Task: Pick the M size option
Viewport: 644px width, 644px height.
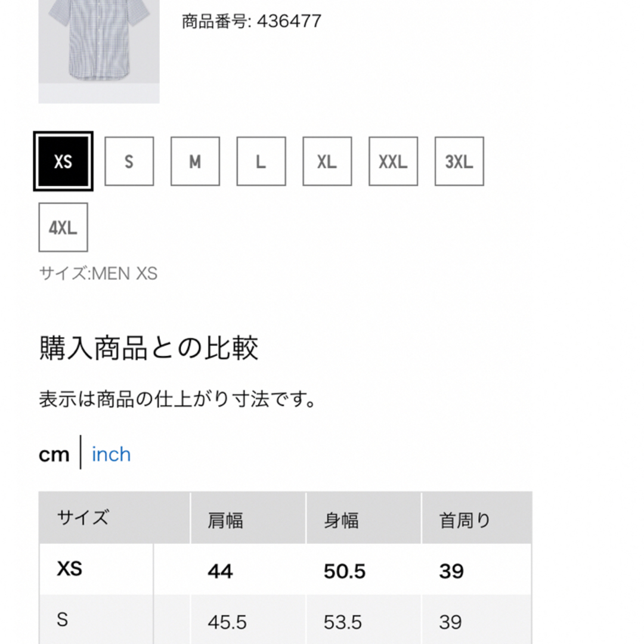Action: point(195,162)
